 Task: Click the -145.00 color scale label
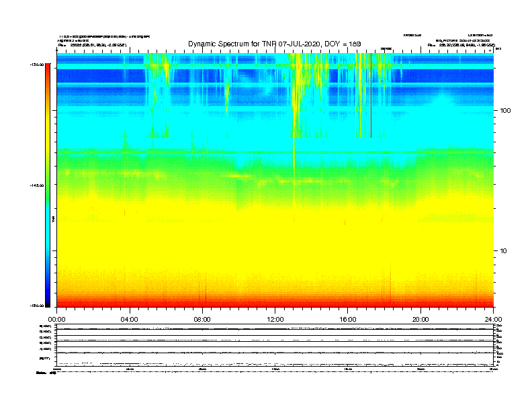(37, 185)
